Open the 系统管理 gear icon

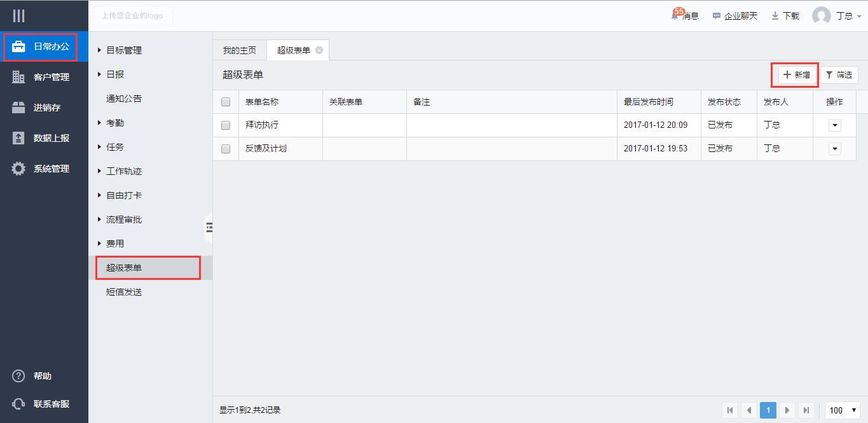click(x=18, y=169)
